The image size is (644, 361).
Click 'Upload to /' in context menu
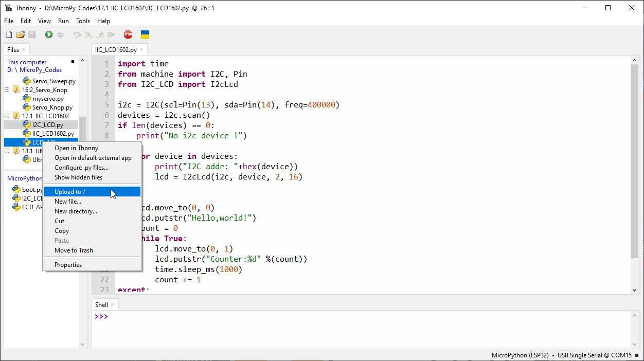click(x=92, y=192)
